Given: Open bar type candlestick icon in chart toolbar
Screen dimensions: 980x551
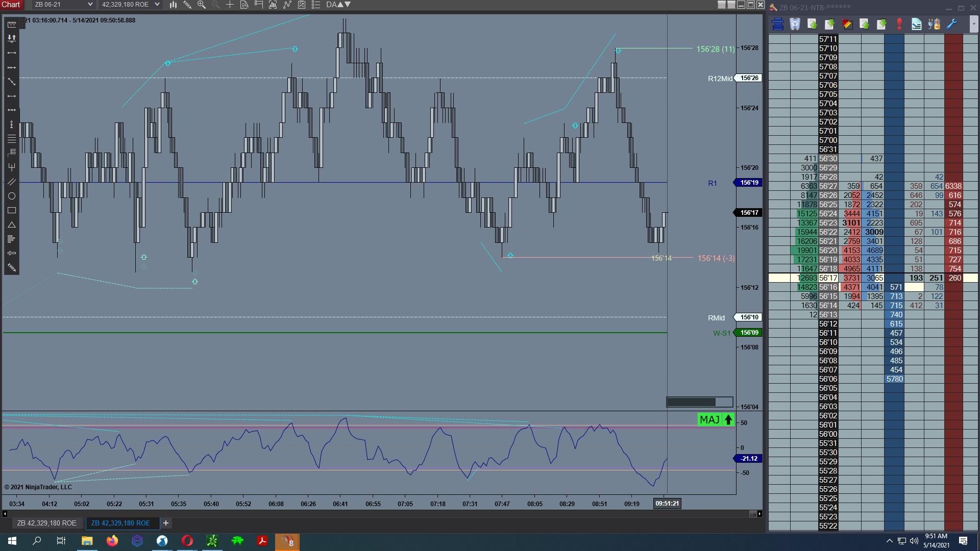Looking at the screenshot, I should [174, 5].
